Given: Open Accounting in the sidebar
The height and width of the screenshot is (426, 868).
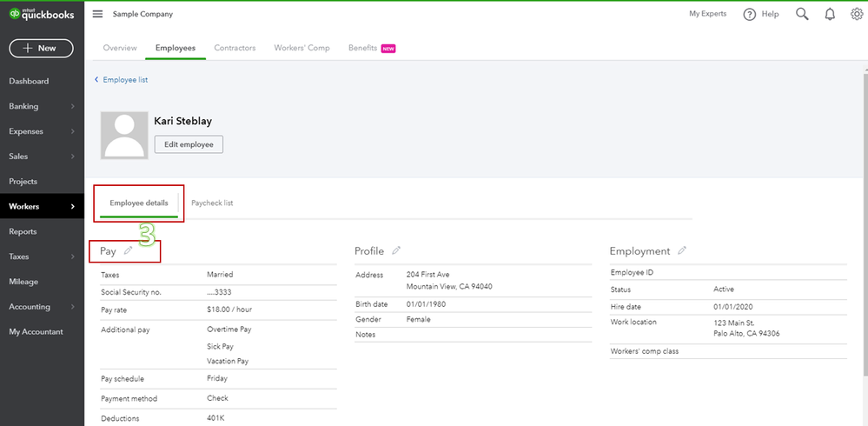Looking at the screenshot, I should 30,306.
